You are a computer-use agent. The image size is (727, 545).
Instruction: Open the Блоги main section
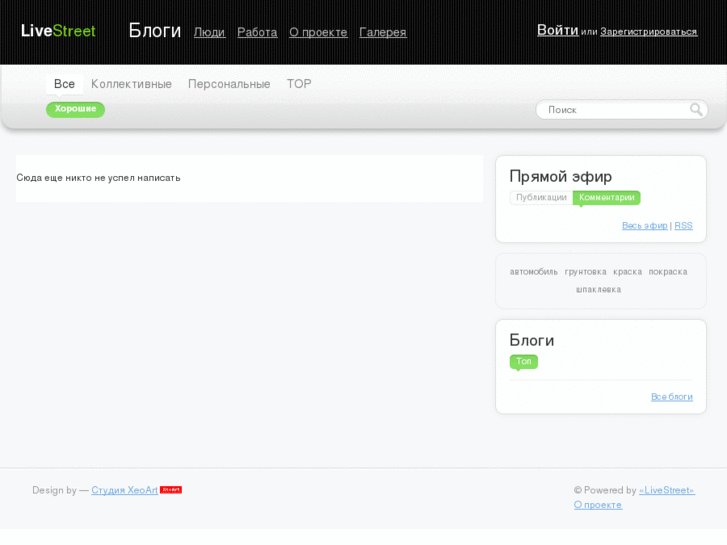coord(154,31)
